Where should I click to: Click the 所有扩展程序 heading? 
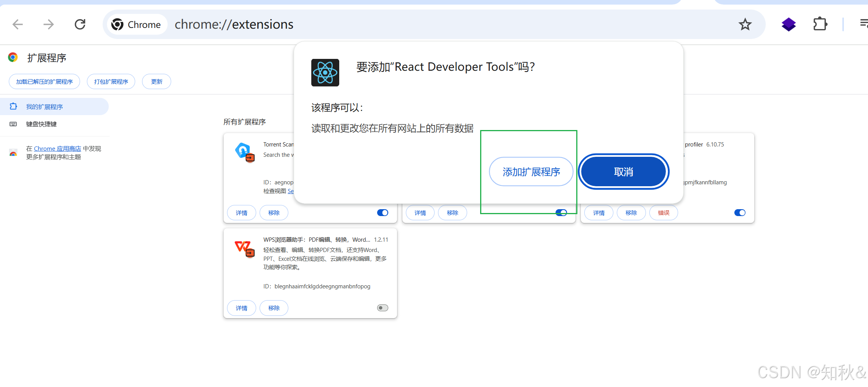[245, 122]
